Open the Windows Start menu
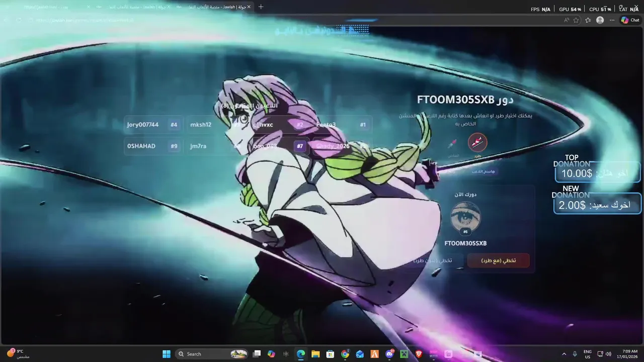 (167, 354)
